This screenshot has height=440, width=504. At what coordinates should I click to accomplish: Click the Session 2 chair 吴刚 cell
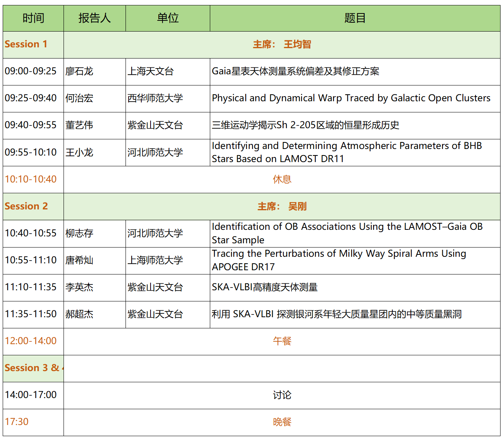(282, 206)
